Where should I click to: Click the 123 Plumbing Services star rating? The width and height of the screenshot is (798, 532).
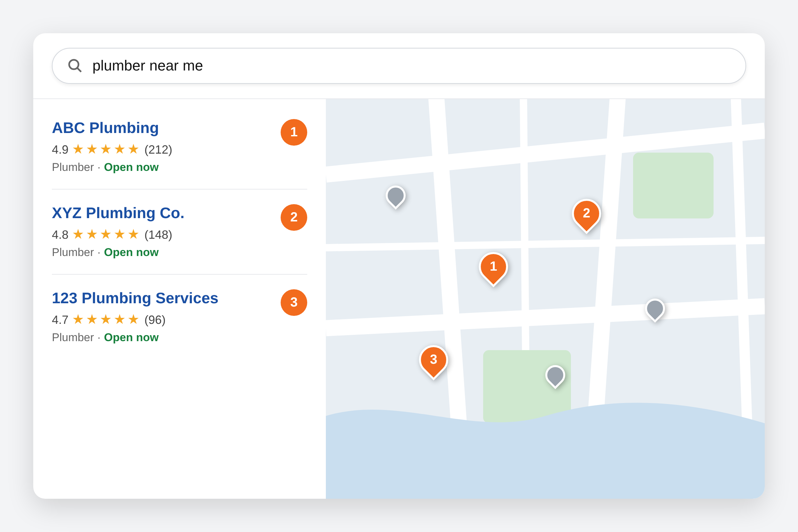(105, 320)
